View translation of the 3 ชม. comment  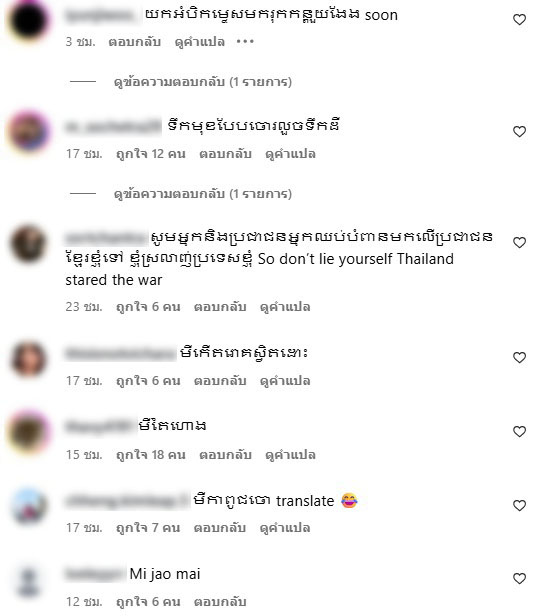(200, 42)
